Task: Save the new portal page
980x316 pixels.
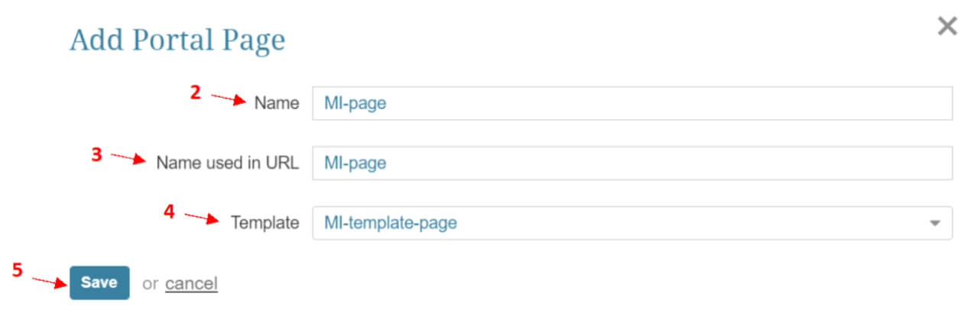Action: pyautogui.click(x=99, y=282)
